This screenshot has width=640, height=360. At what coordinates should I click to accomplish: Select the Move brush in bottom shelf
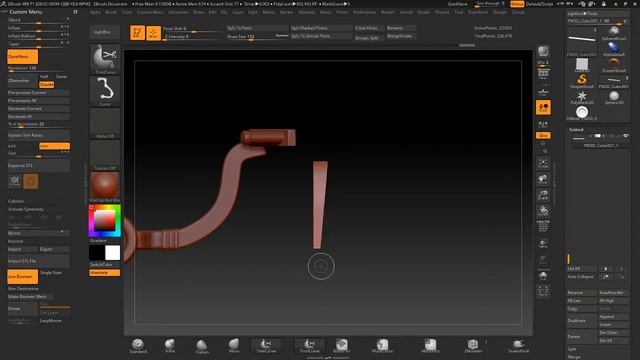click(234, 346)
